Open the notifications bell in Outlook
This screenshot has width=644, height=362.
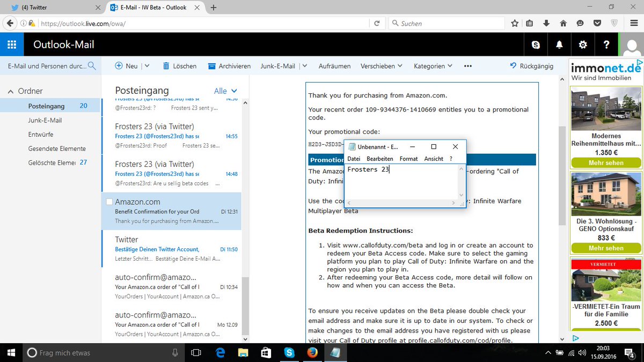coord(559,45)
